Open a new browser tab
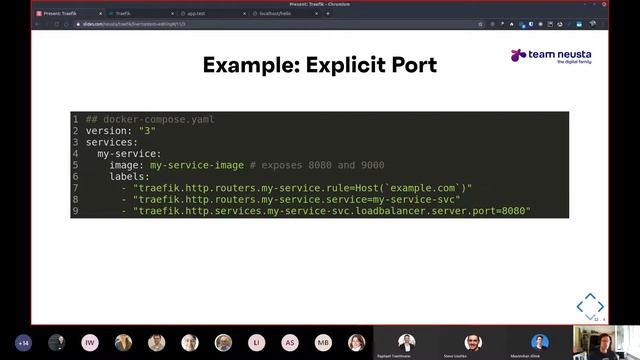The width and height of the screenshot is (640, 360). point(328,13)
